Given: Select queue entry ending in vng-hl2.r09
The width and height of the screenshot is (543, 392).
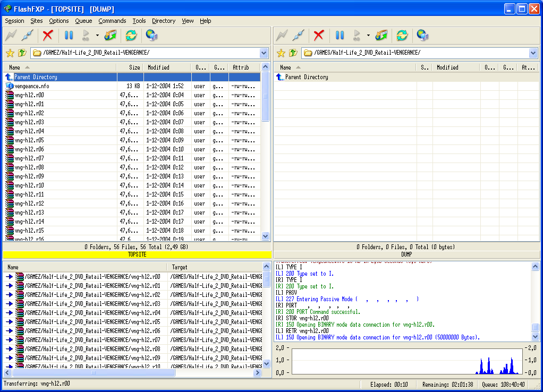Looking at the screenshot, I should pyautogui.click(x=133, y=357).
